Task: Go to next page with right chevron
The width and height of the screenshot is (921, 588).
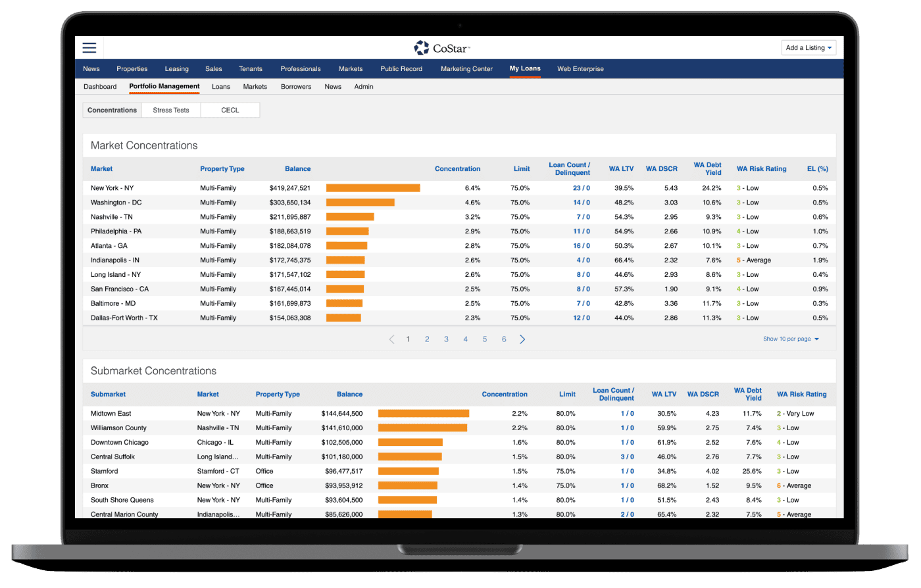Action: (x=522, y=339)
